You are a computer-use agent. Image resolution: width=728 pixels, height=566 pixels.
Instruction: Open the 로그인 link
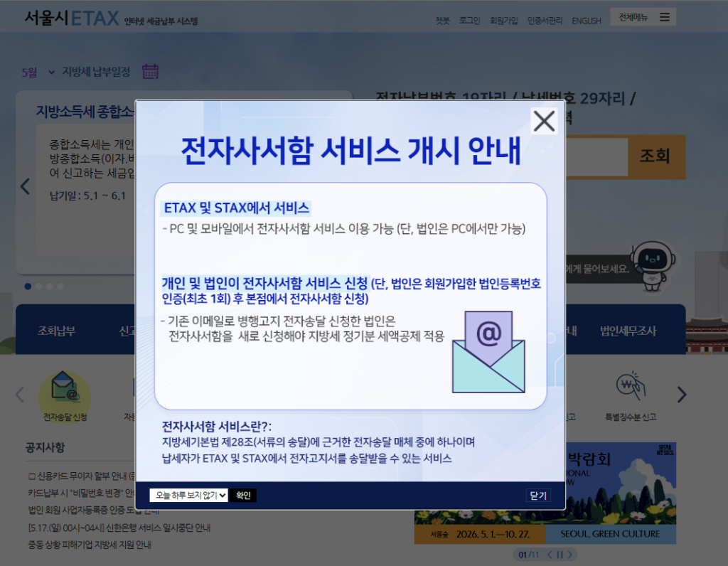(469, 21)
